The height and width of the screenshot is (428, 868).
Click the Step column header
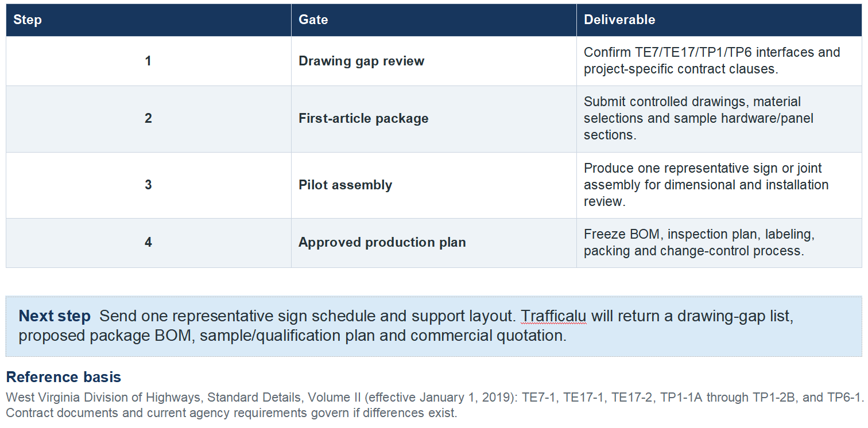(149, 20)
